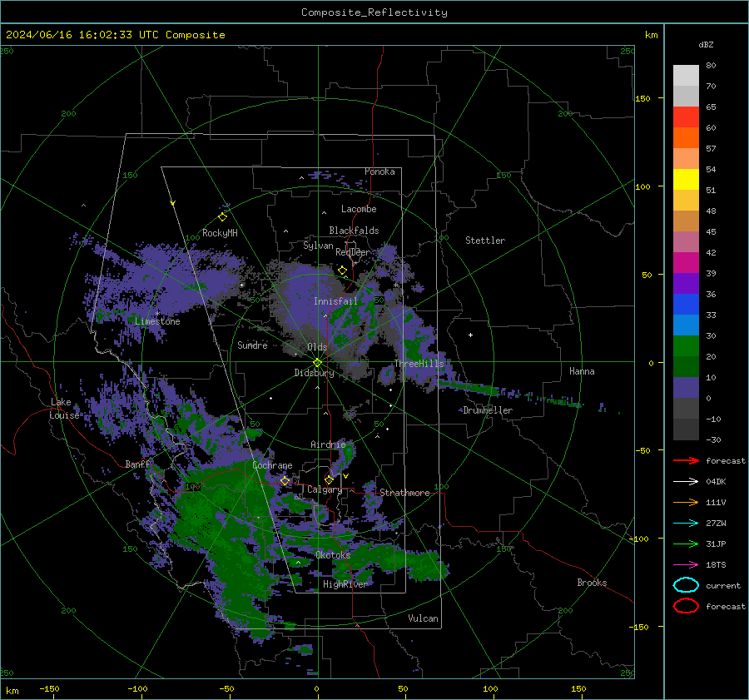This screenshot has width=749, height=700.
Task: Select the magenta 39-42 dBZ color swatch
Action: pos(686,263)
